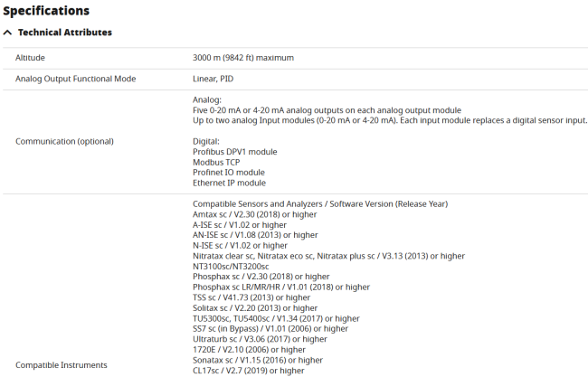Select 'CL17sc / V2.7 (2019)' line
588x377 pixels.
(248, 371)
